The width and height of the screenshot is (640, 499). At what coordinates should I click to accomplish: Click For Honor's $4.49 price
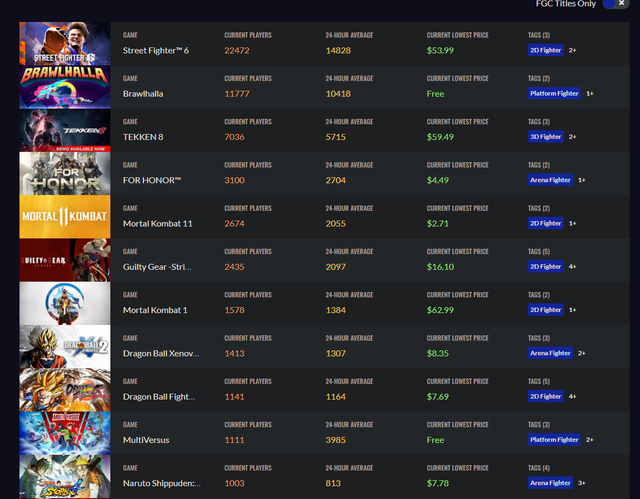[x=438, y=180]
